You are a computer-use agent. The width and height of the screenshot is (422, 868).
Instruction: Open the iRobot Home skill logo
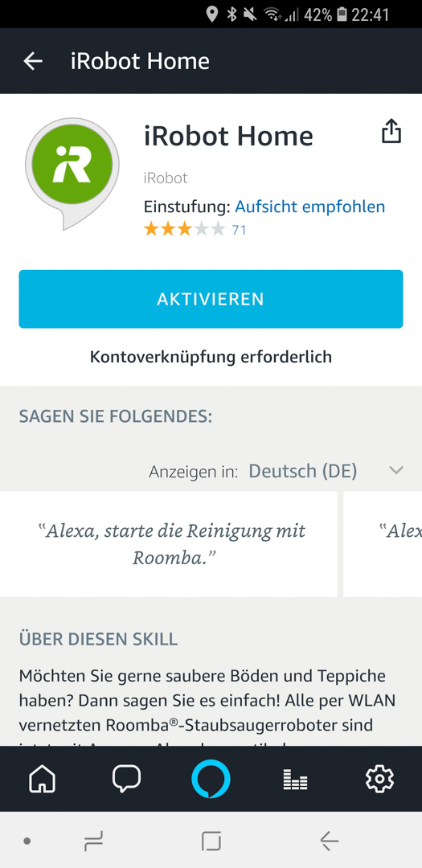72,172
